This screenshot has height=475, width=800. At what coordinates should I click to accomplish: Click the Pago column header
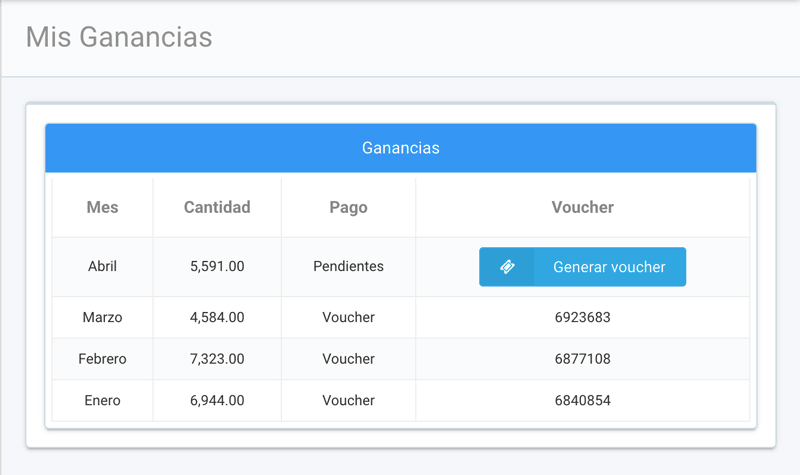pos(348,208)
